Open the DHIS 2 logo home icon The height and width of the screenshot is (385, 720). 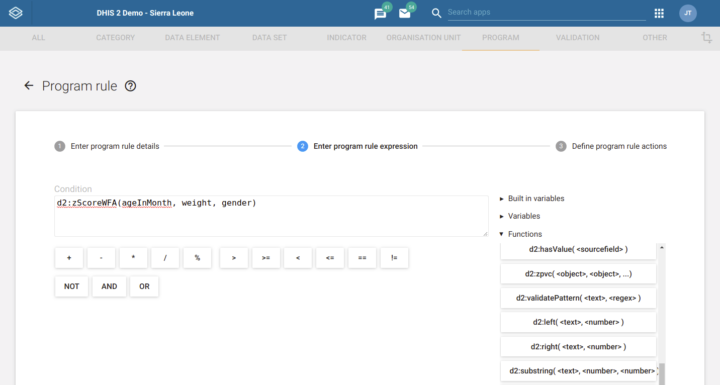pos(15,13)
